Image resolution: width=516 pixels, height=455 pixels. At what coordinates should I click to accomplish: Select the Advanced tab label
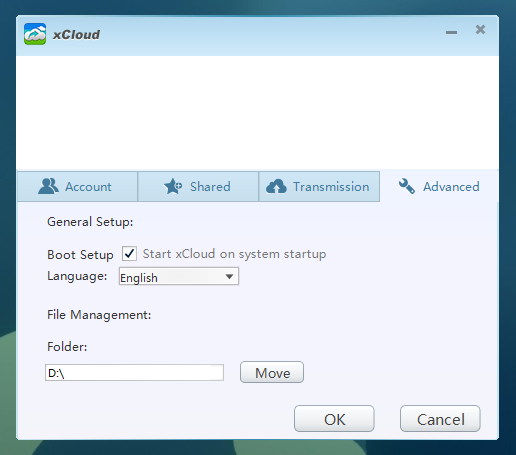click(x=451, y=187)
